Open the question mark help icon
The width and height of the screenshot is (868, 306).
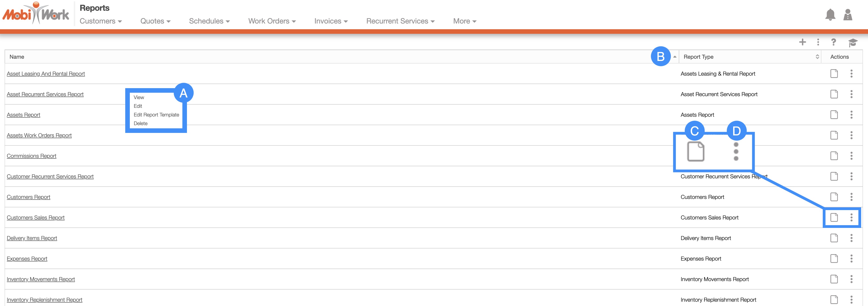(833, 42)
